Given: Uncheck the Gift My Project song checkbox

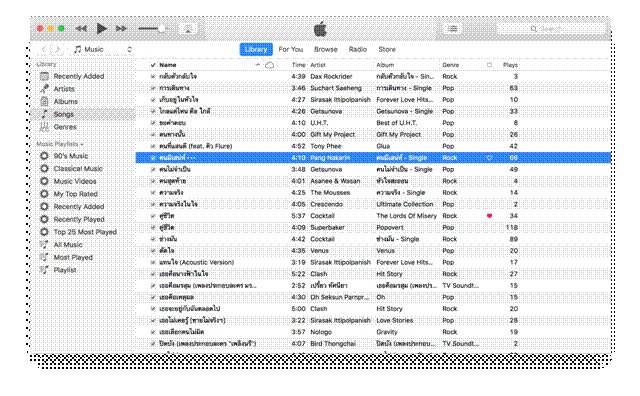Looking at the screenshot, I should pos(153,134).
